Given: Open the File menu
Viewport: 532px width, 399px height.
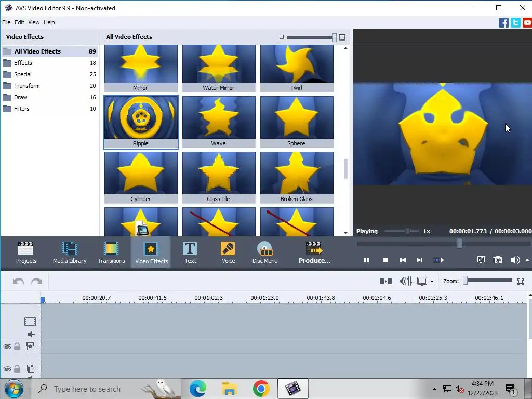Looking at the screenshot, I should click(6, 22).
